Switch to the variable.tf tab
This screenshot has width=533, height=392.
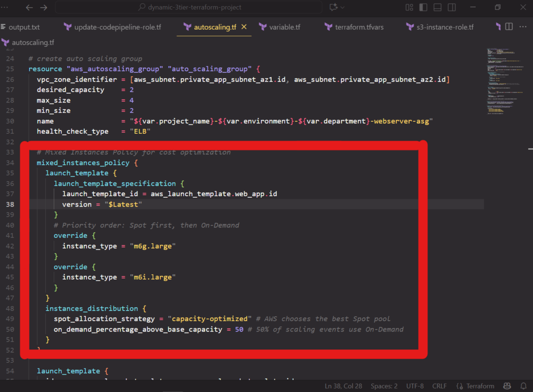click(x=284, y=27)
